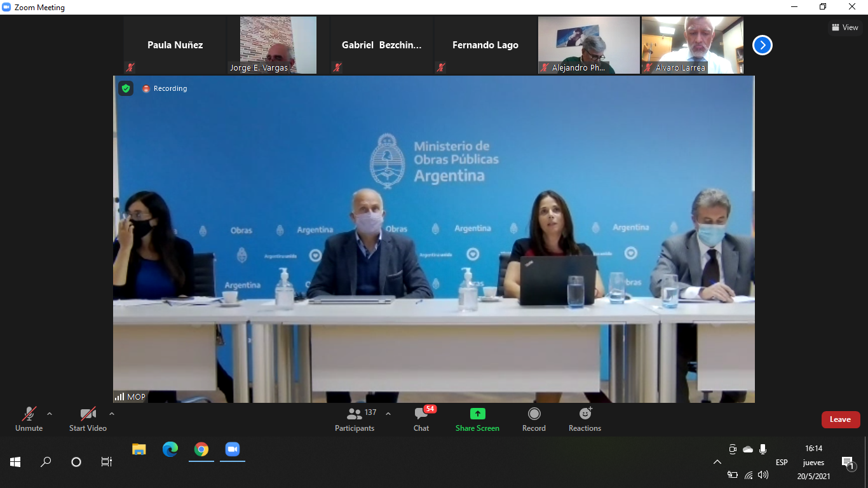Open the Windows Start menu

[15, 462]
